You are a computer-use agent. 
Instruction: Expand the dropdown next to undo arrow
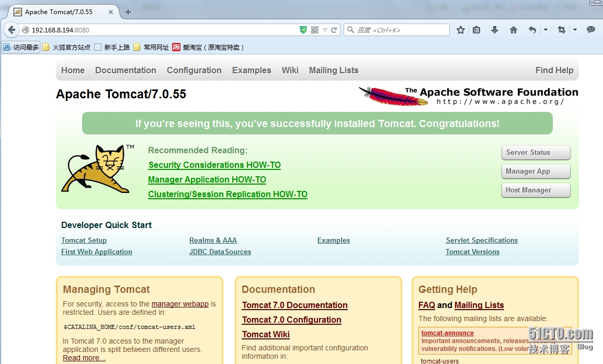[545, 30]
